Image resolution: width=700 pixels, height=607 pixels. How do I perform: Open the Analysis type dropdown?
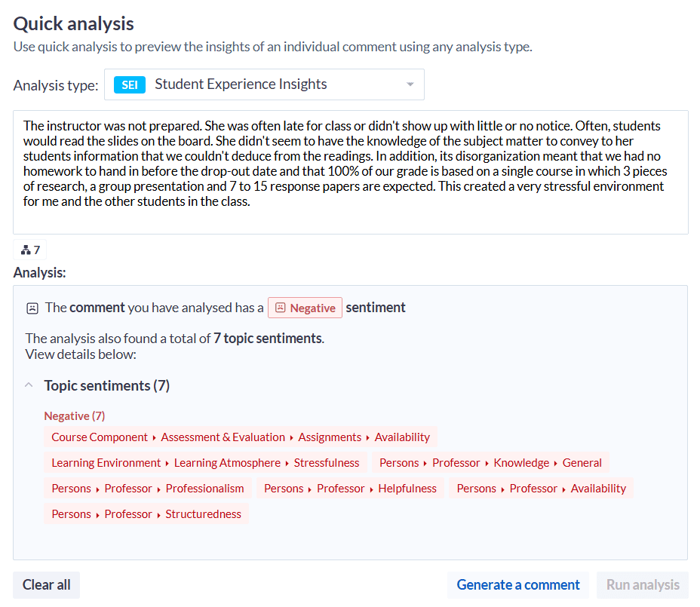click(410, 84)
